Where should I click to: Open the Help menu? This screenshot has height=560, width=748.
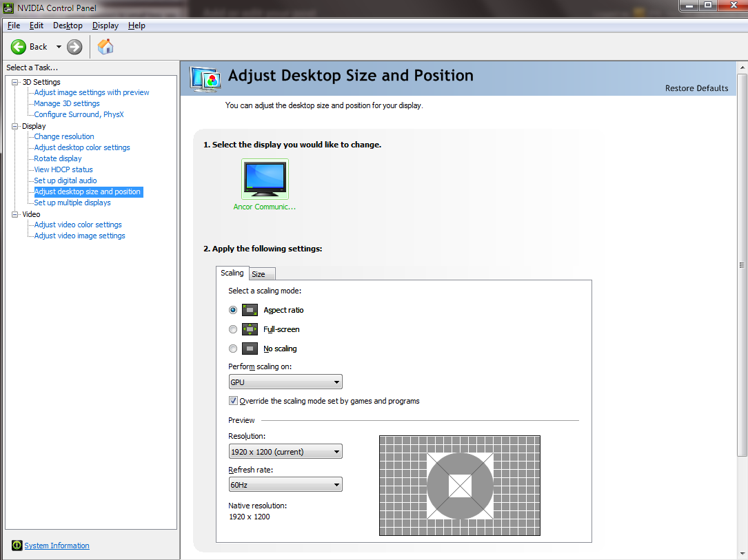tap(137, 25)
